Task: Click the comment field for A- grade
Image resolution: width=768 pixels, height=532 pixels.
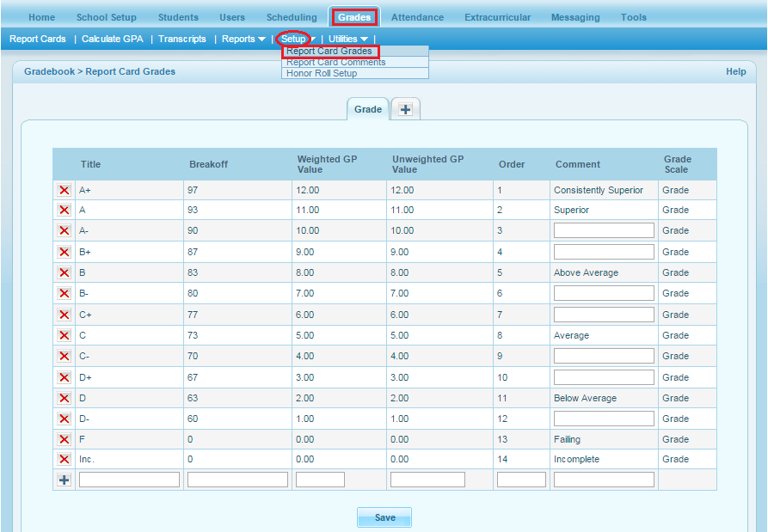Action: click(604, 230)
